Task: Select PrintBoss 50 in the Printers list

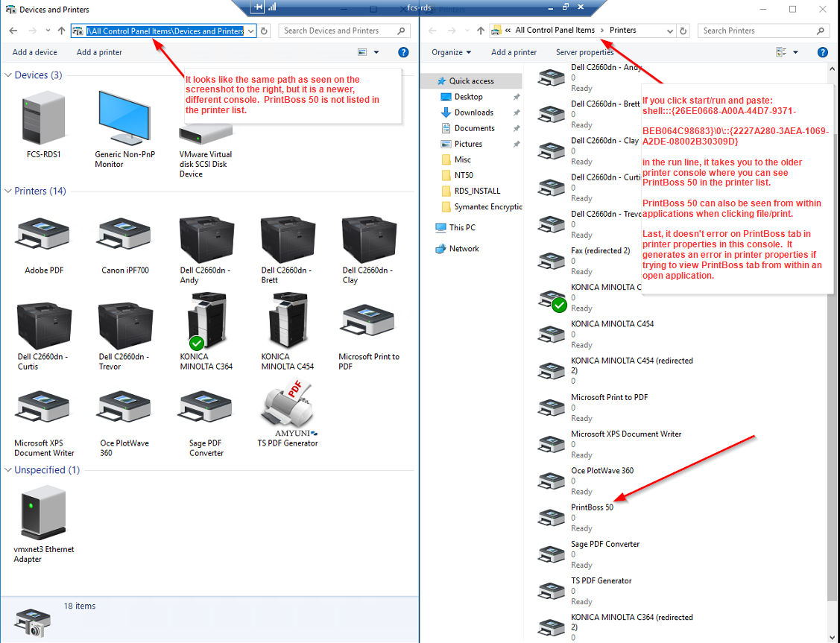Action: tap(592, 516)
